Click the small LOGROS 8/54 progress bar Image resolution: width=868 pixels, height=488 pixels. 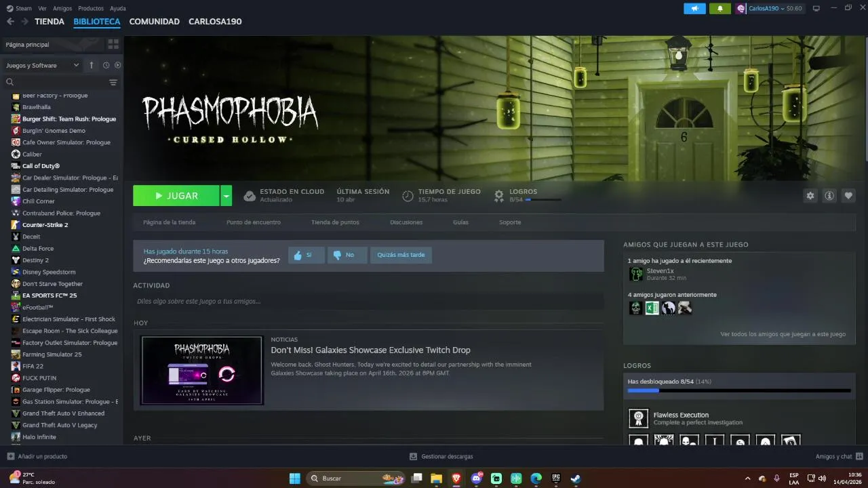pos(542,200)
